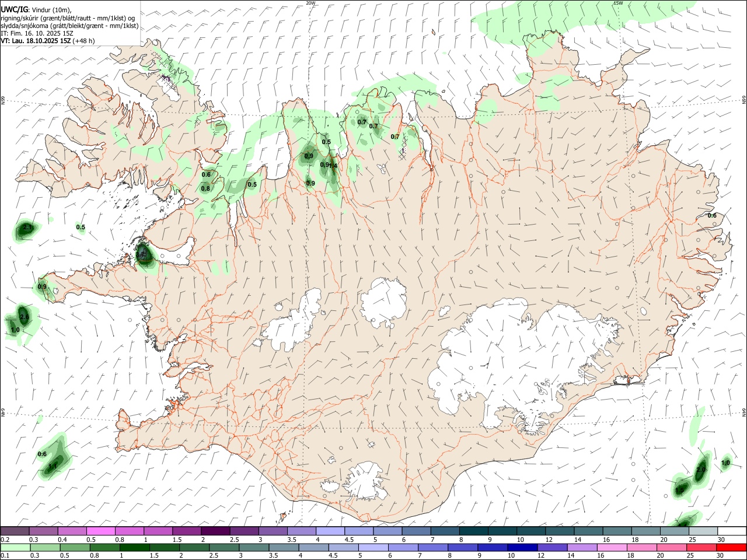Click the "0.4" label on the legend scale

pos(62,540)
